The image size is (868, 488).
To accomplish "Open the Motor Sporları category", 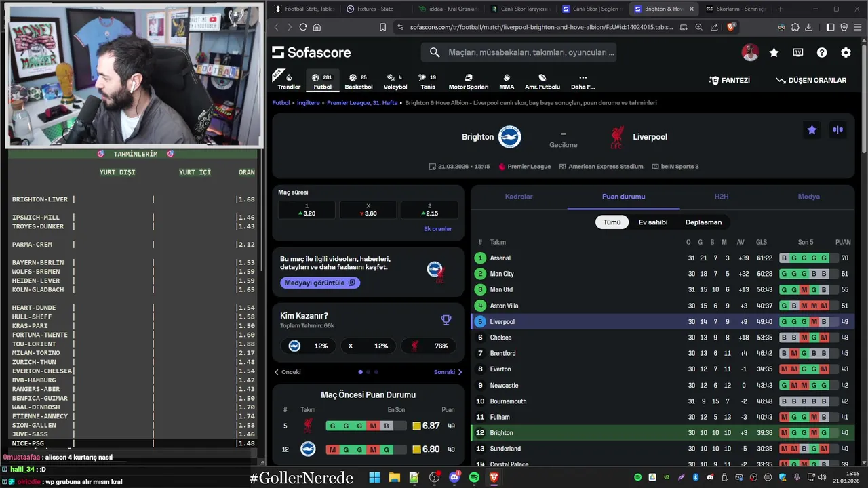I will 469,81.
